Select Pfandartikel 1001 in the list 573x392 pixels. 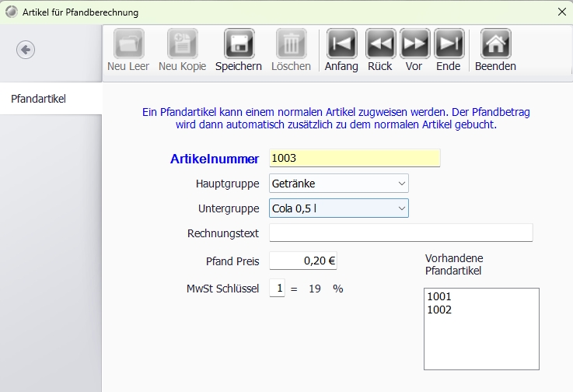coord(438,296)
